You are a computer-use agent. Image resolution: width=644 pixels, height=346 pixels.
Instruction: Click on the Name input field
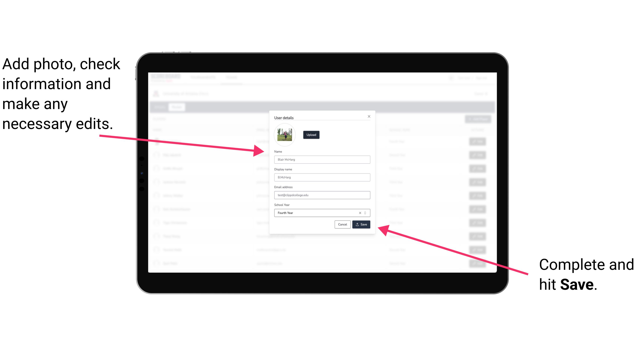coord(322,160)
